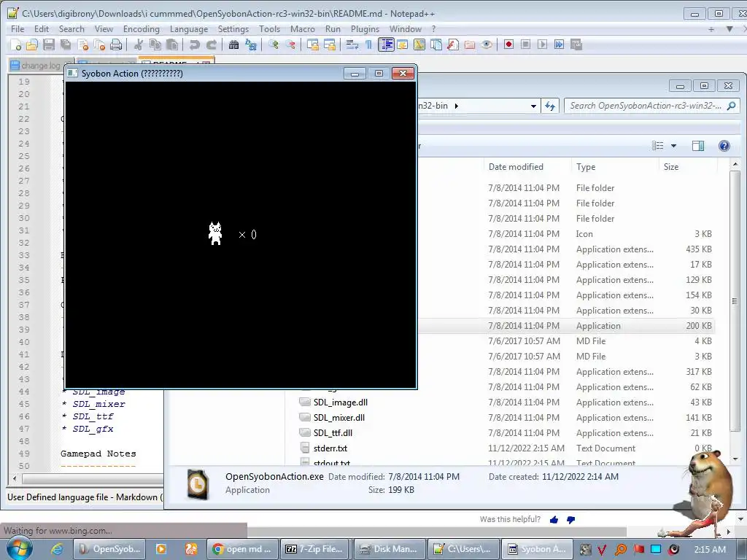Click the Paste toolbar icon
This screenshot has height=560, width=747.
(172, 44)
